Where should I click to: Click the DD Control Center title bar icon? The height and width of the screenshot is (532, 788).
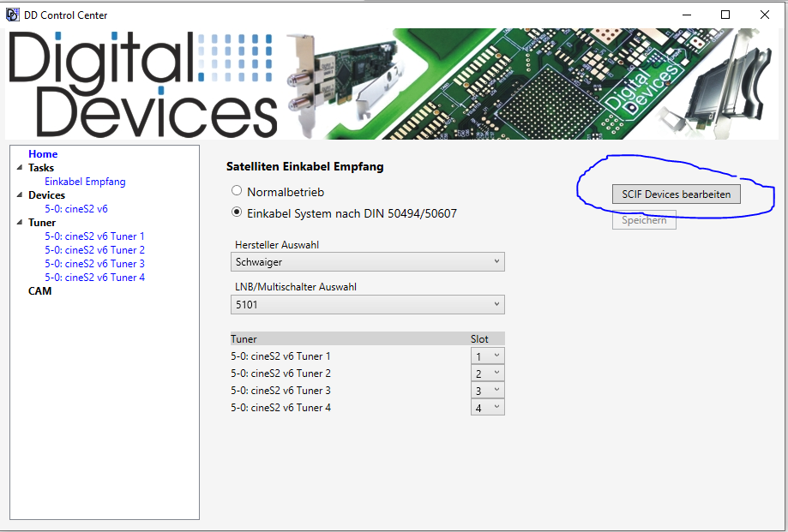12,15
